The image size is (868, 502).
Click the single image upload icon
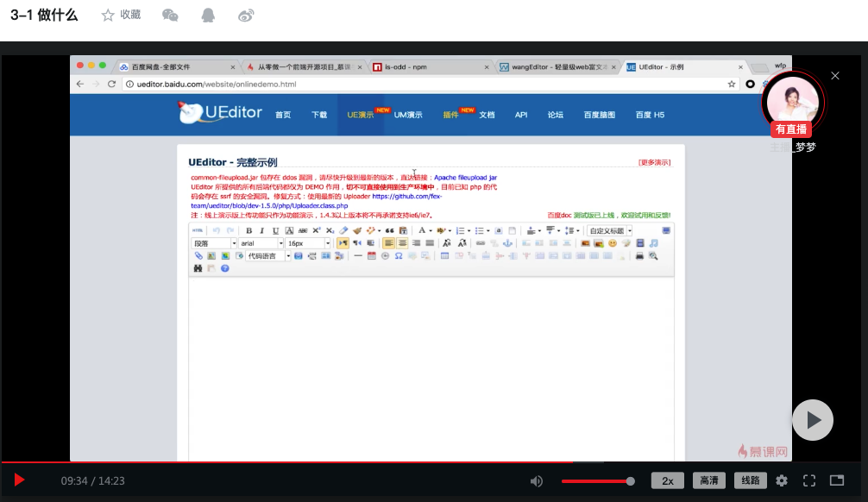(x=585, y=243)
